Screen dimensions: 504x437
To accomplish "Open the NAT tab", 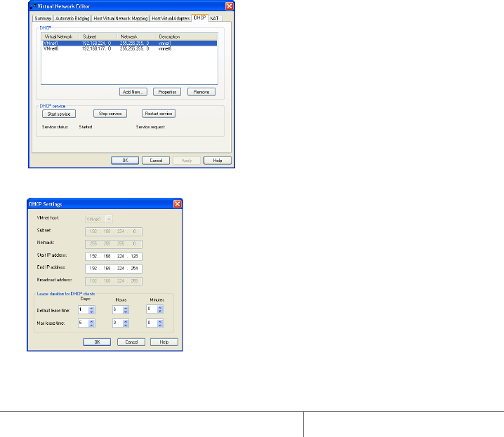I will [x=215, y=18].
